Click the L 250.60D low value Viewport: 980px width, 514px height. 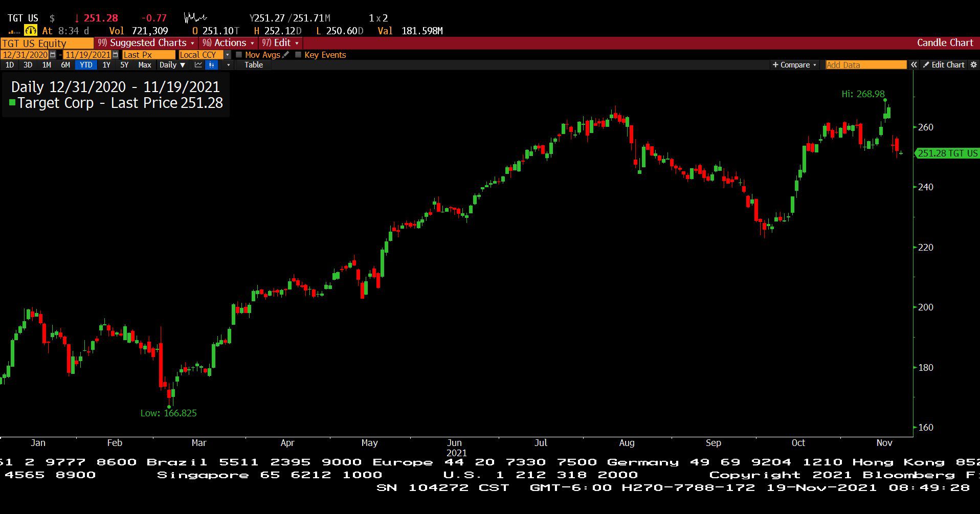click(x=340, y=31)
